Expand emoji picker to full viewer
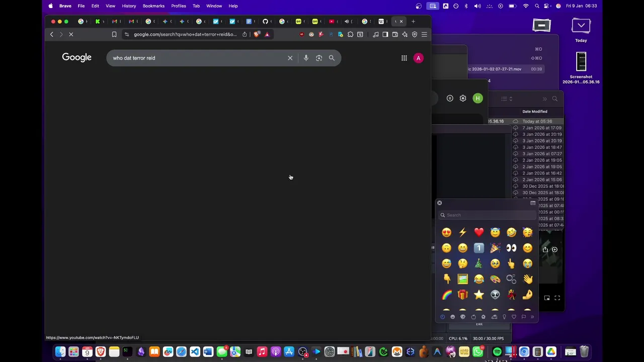The image size is (644, 362). pyautogui.click(x=533, y=203)
